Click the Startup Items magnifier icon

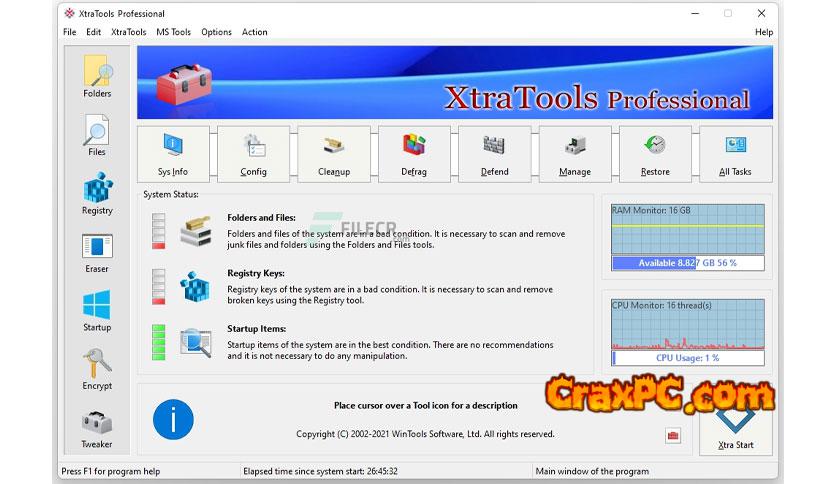(x=196, y=342)
